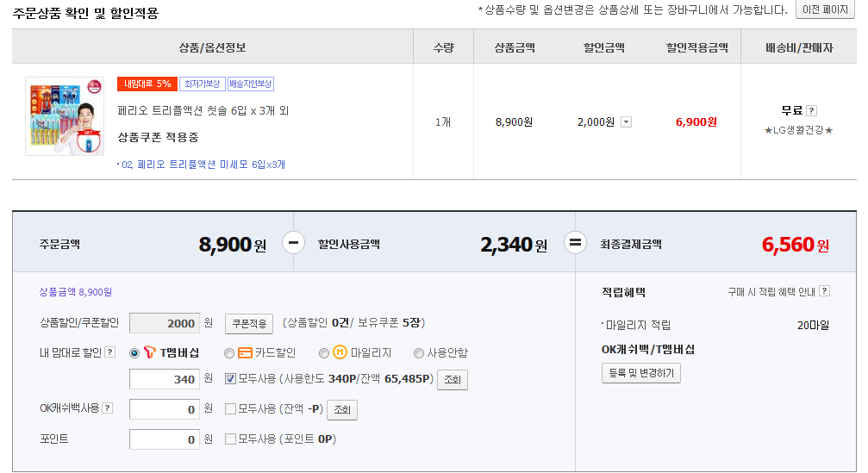Select the T멤버십 discount radio button
Screen dimensions: 868x473
[x=134, y=352]
